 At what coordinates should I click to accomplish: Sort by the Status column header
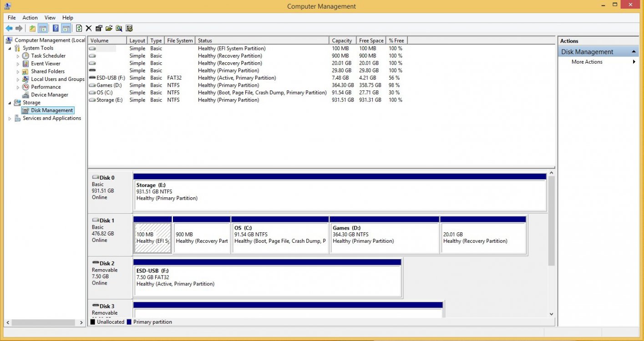(x=262, y=40)
